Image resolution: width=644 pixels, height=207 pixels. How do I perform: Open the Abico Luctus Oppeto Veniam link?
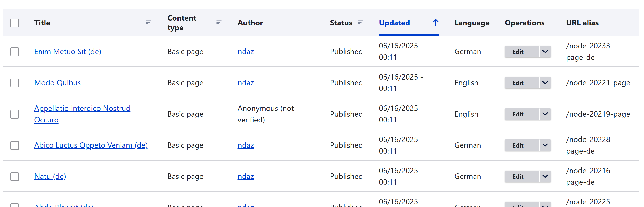click(x=91, y=145)
